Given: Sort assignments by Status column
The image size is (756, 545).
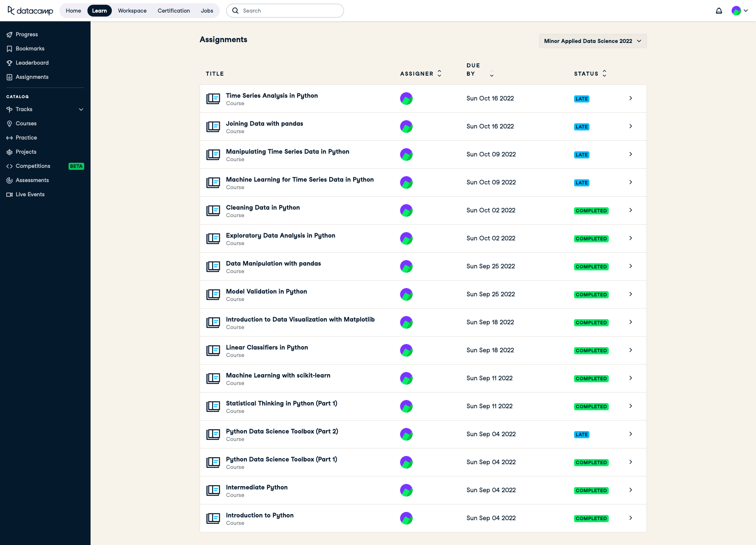Looking at the screenshot, I should coord(604,73).
